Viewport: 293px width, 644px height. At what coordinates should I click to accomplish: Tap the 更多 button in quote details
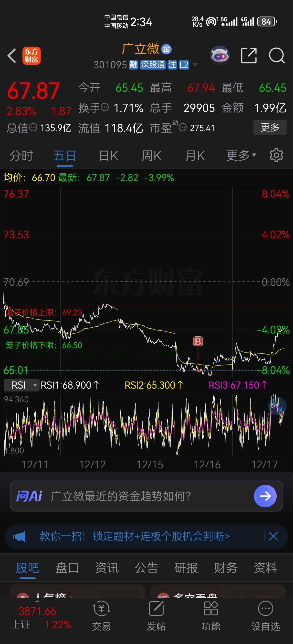[270, 128]
